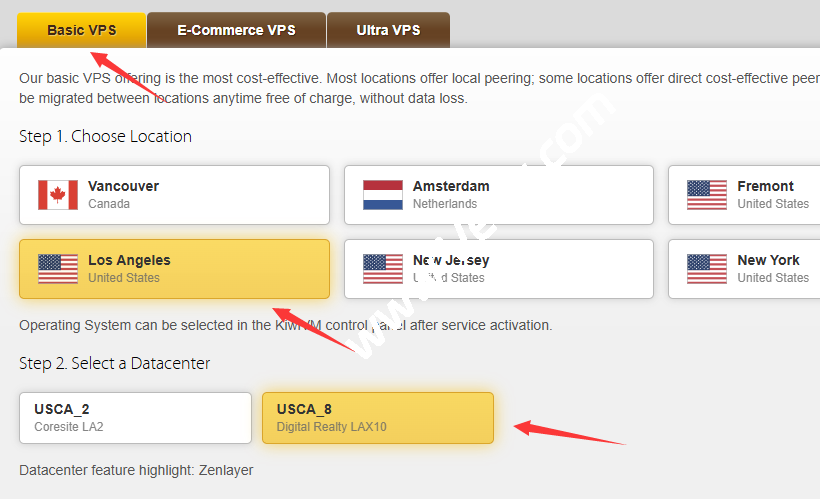The height and width of the screenshot is (499, 820).
Task: Click the "Step 2. Select a Datacenter" heading
Action: (114, 363)
